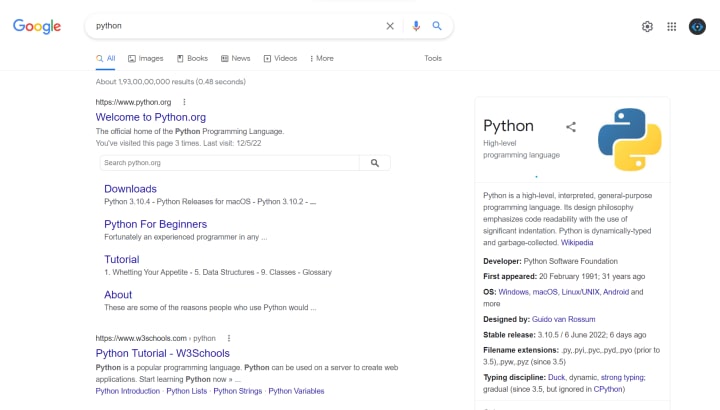Click the Python logo thumbnail

click(629, 140)
